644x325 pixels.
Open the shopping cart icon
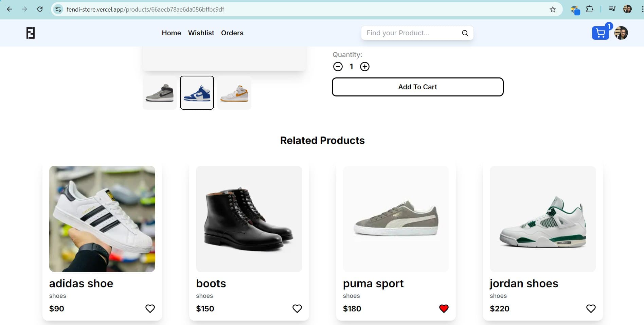tap(600, 33)
